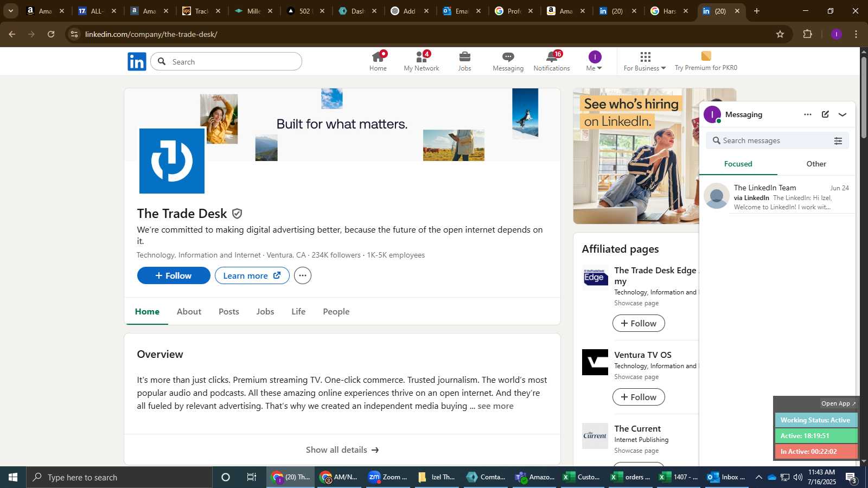
Task: Open Task View in the taskbar
Action: pyautogui.click(x=252, y=477)
